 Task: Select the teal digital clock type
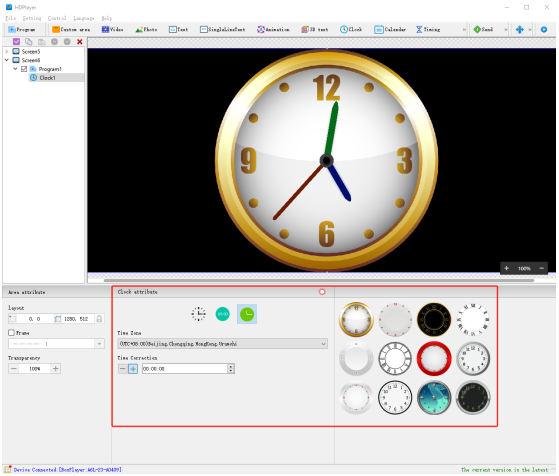point(223,314)
